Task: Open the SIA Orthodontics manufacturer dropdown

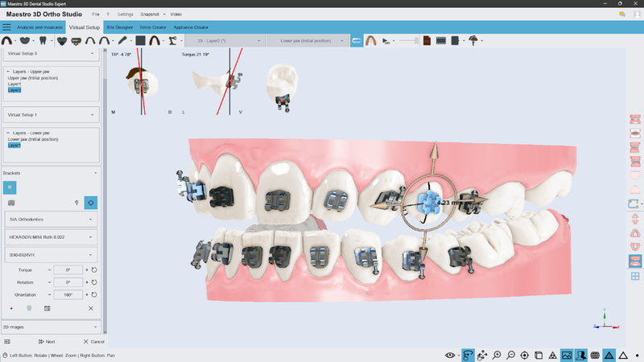Action: (52, 219)
